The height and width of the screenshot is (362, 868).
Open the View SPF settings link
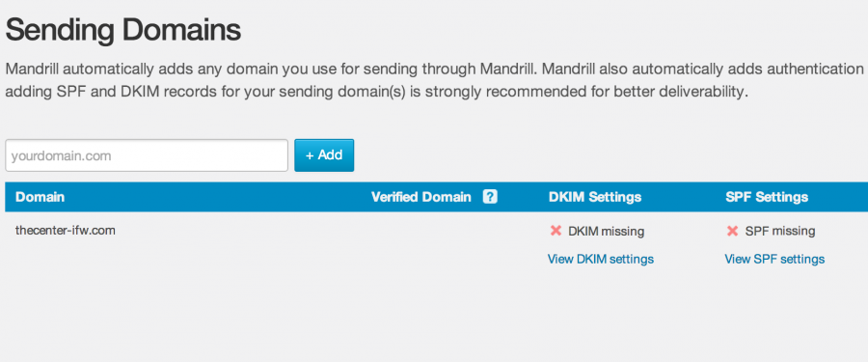774,259
